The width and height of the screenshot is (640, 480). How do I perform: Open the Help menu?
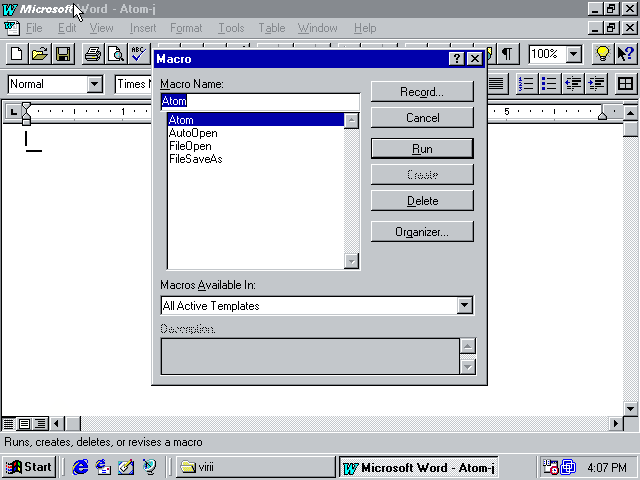365,28
